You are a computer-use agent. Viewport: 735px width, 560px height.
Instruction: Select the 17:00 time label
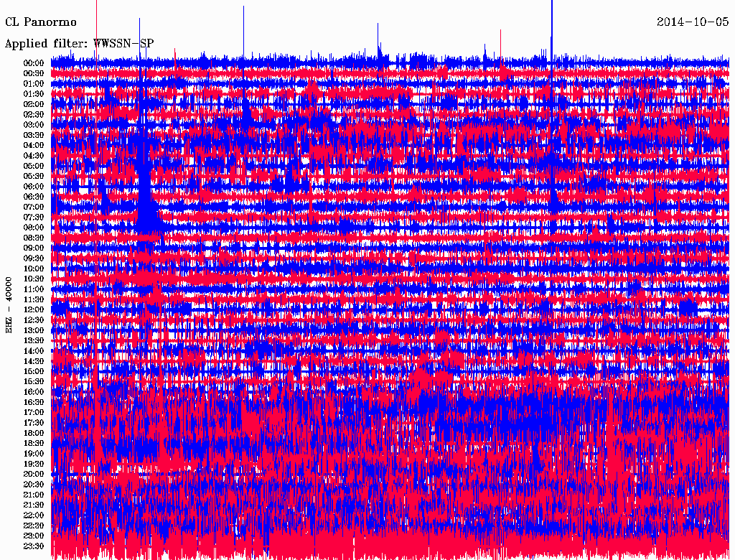pos(34,412)
